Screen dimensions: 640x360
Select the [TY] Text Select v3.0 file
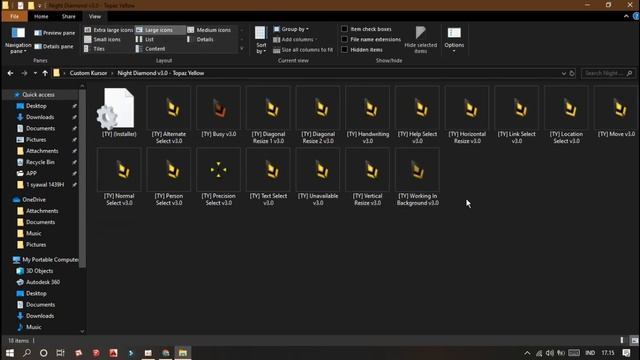pos(268,177)
